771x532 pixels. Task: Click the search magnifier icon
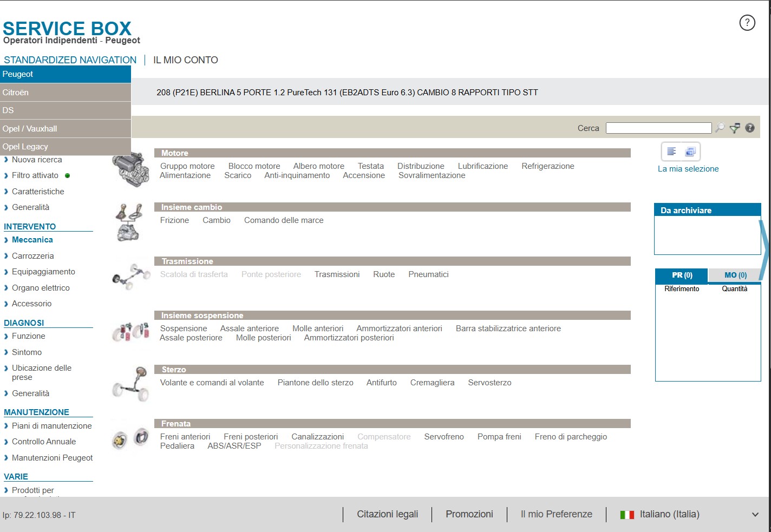720,128
